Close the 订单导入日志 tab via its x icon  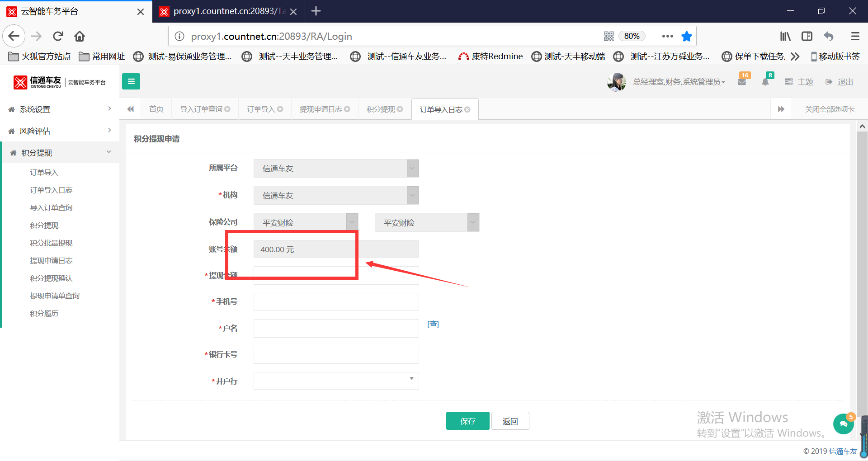pyautogui.click(x=467, y=110)
